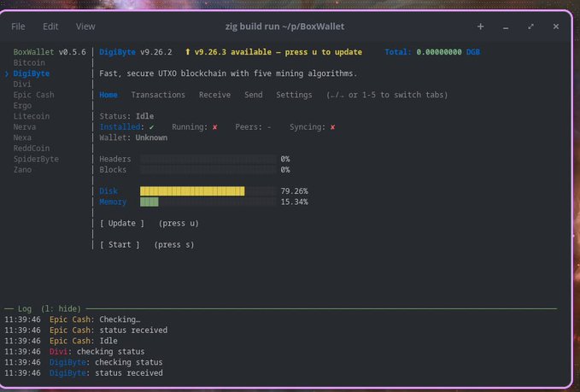This screenshot has height=392, width=580.
Task: Click the 'zig build run ~/p/BoxWallet' window title
Action: coord(284,26)
